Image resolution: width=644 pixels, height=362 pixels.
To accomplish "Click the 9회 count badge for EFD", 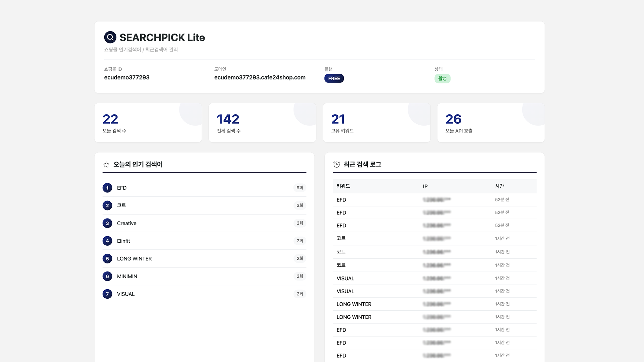I will [x=300, y=188].
